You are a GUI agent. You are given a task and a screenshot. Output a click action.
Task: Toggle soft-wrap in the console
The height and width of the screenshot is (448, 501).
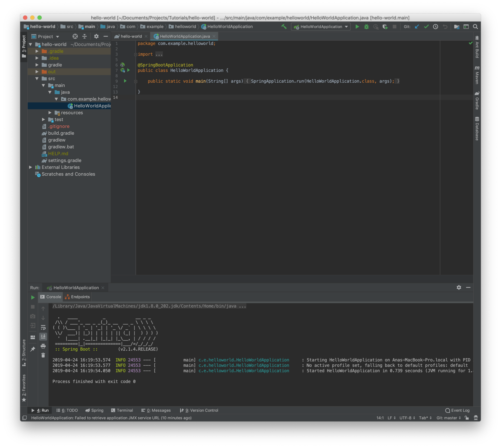point(43,327)
